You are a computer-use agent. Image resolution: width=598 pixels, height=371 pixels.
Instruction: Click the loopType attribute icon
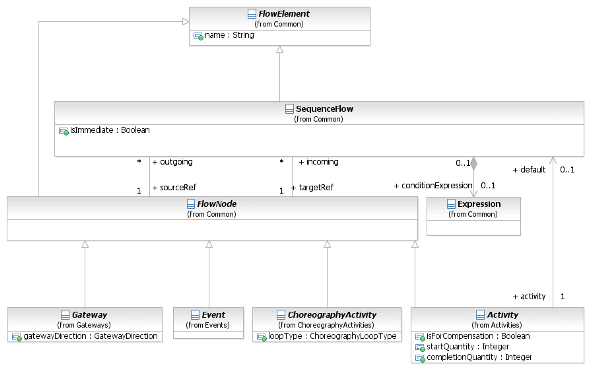click(262, 337)
